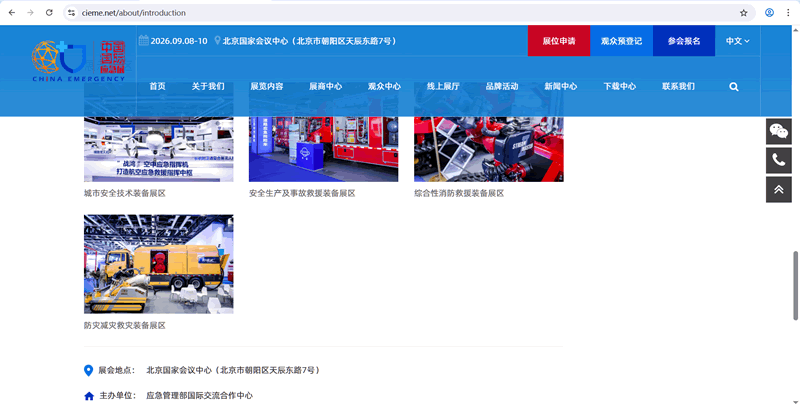800x406 pixels.
Task: Reload the page using the refresh icon
Action: 50,13
